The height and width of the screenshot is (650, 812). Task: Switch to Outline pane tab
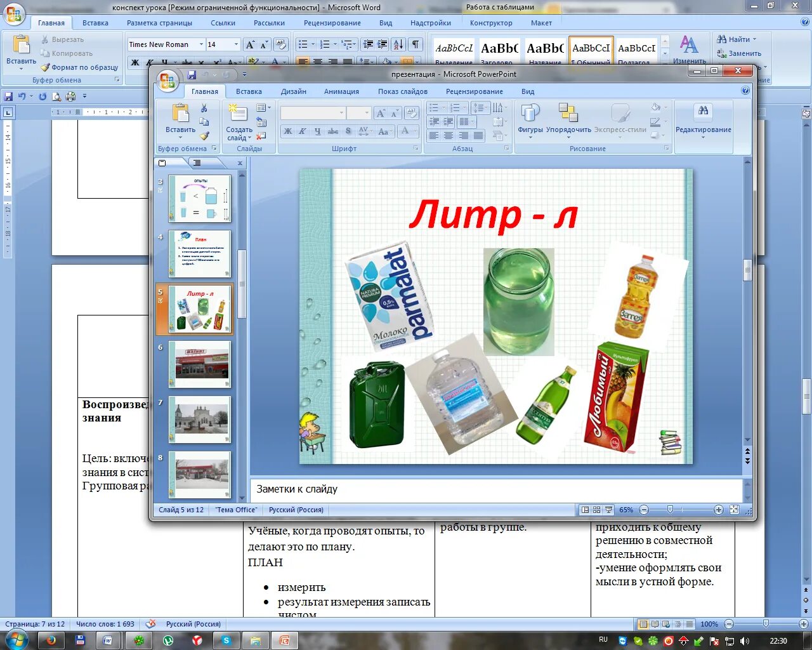[197, 163]
